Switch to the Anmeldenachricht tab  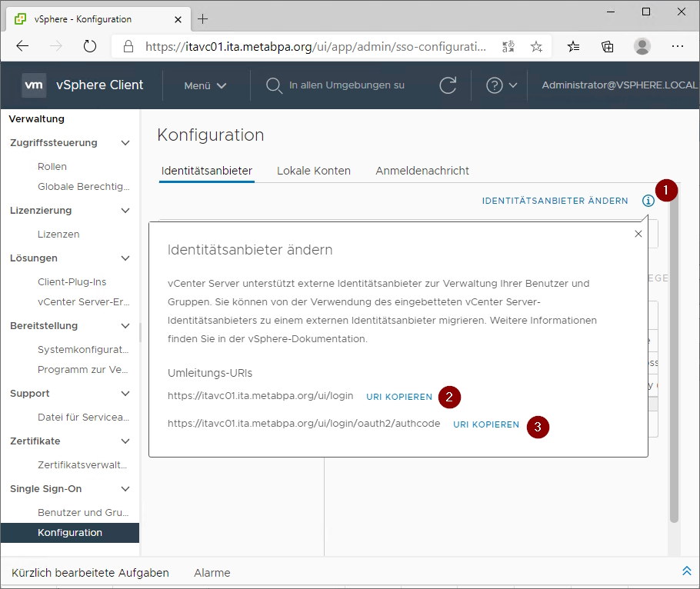[x=422, y=171]
